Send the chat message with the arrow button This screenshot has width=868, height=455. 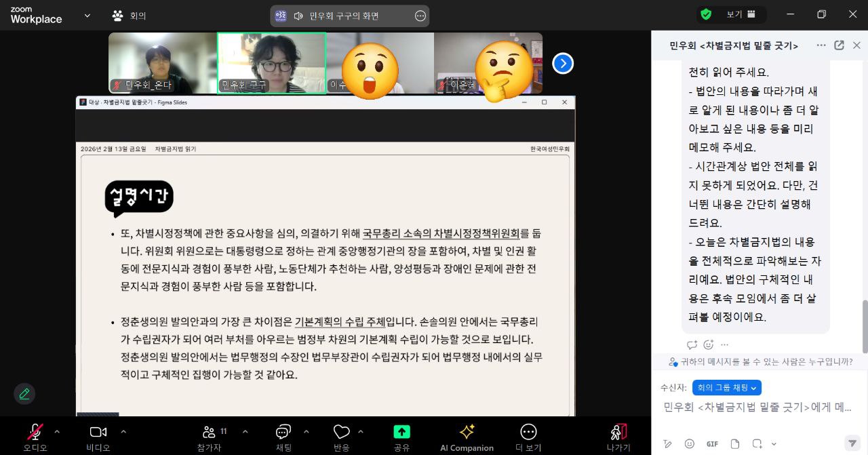(x=852, y=443)
